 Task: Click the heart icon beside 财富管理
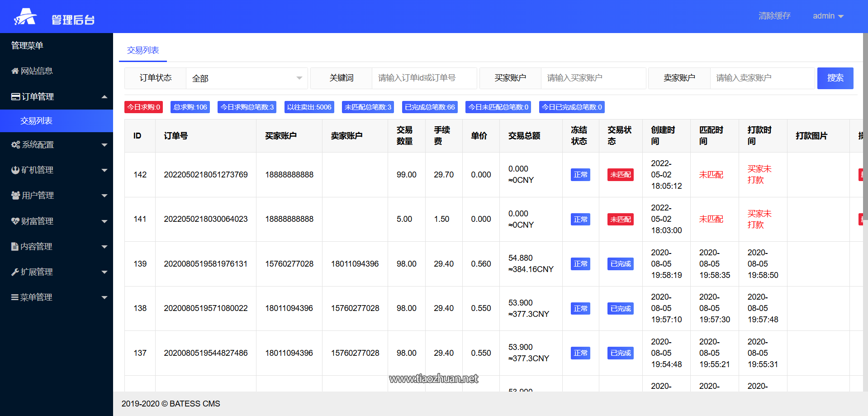(x=15, y=221)
